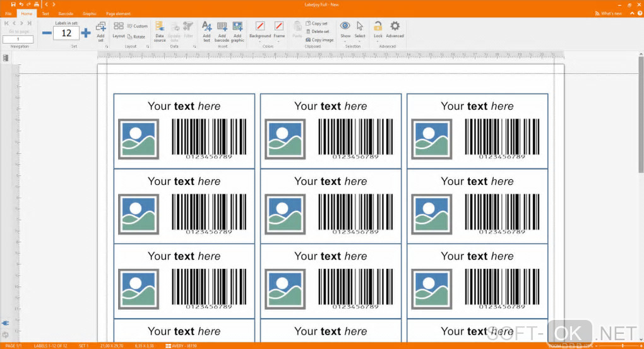Click the panel icon beside the ruler

pyautogui.click(x=6, y=58)
